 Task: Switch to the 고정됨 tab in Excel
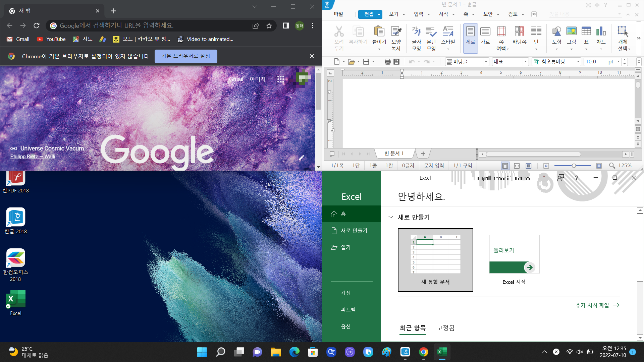coord(445,328)
